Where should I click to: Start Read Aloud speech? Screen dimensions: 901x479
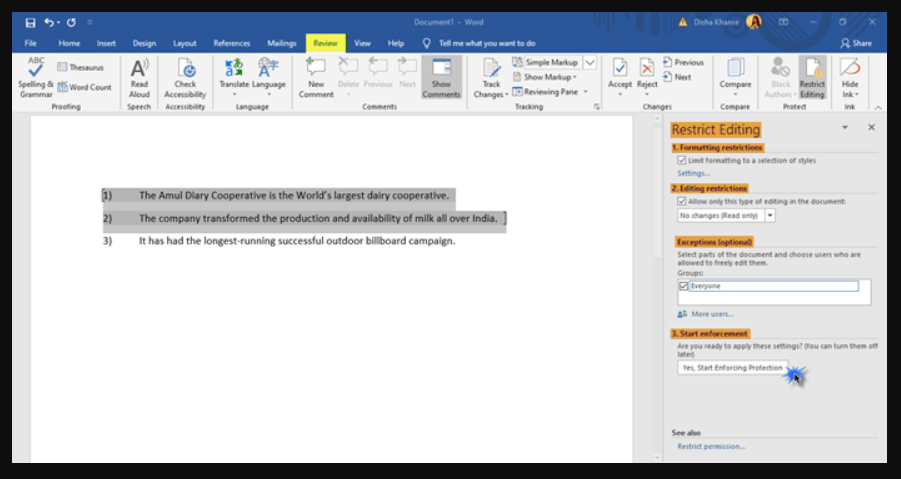pos(139,78)
